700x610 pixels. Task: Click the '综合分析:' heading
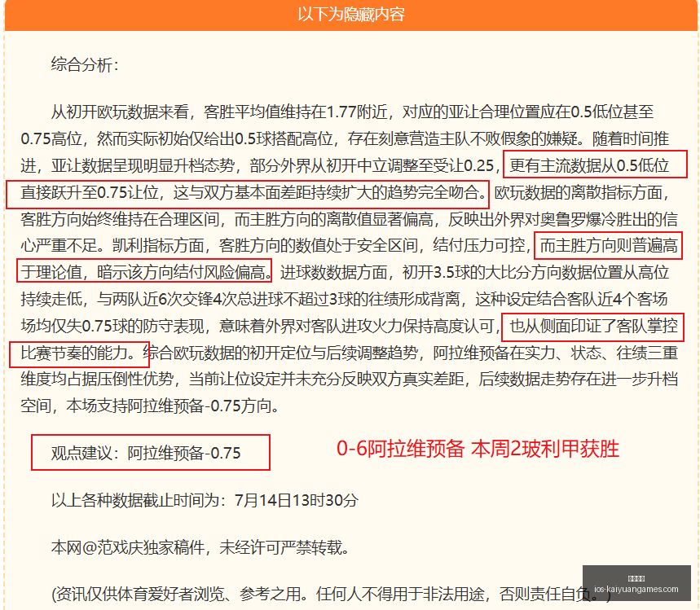point(85,64)
